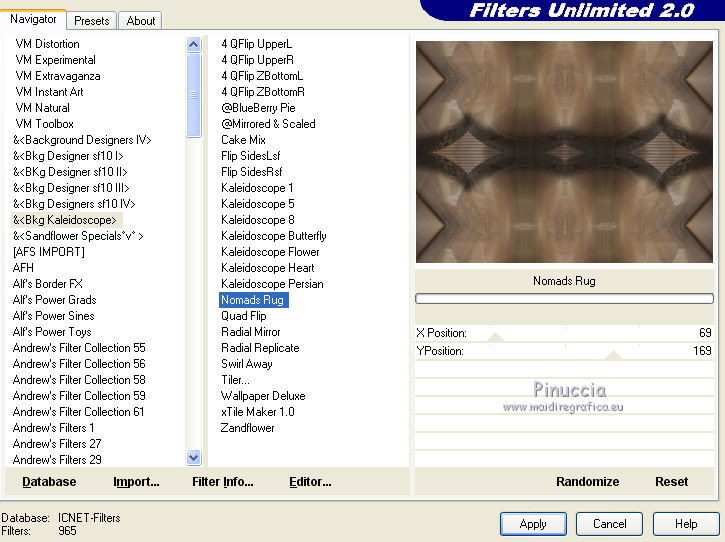Screen dimensions: 725x542
Task: Select the Navigator tab
Action: (x=33, y=19)
